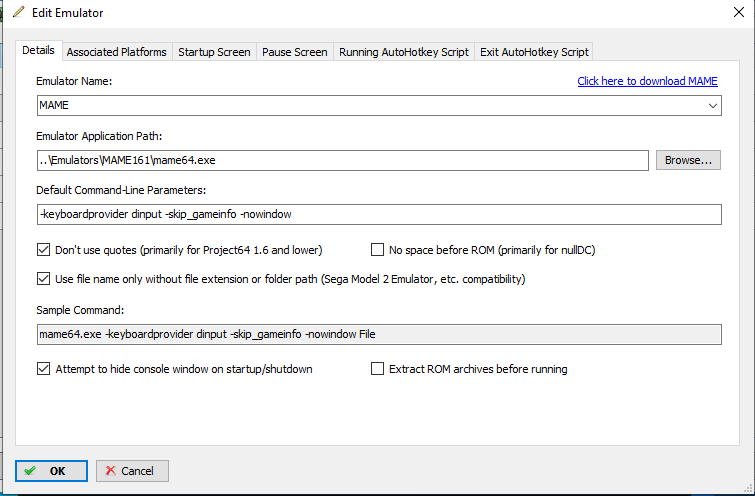Open the Associated Platforms tab
755x496 pixels.
click(x=117, y=52)
